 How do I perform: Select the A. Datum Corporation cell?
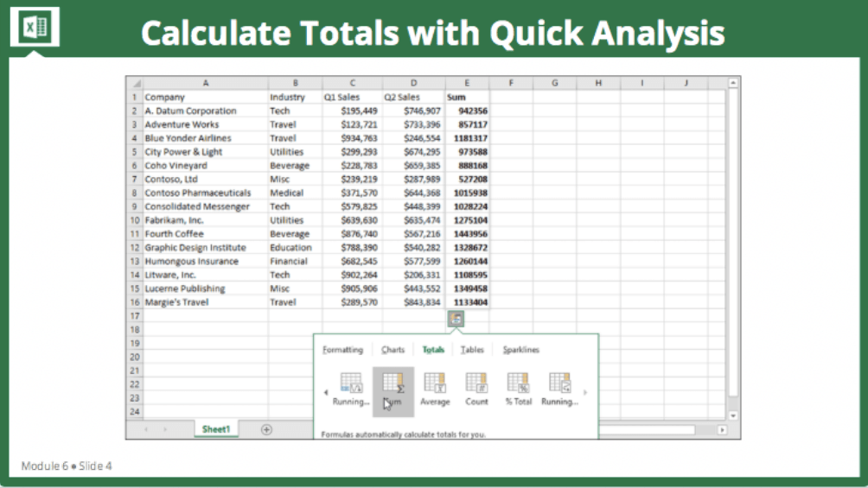206,111
